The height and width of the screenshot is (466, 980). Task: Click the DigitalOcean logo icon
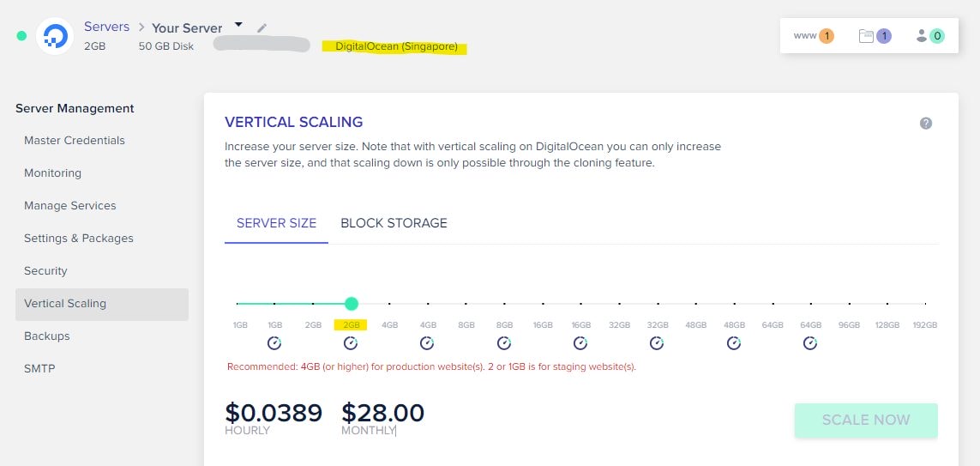[55, 36]
